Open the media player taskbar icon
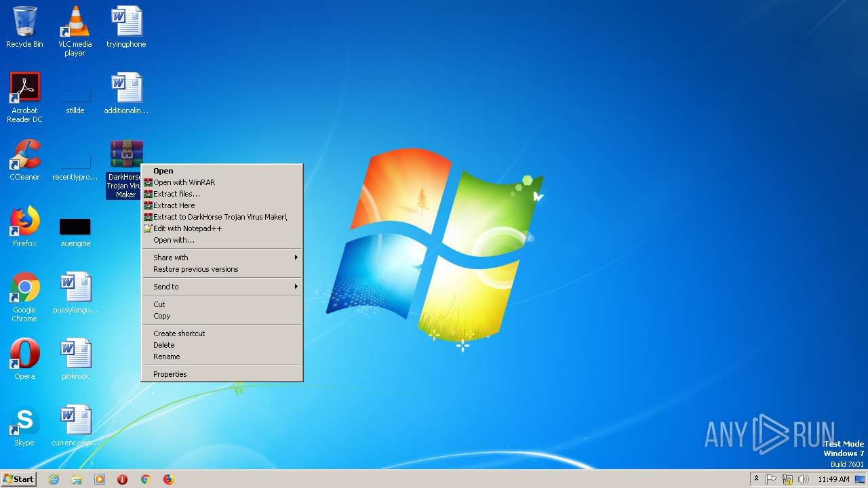This screenshot has height=488, width=868. click(x=100, y=479)
